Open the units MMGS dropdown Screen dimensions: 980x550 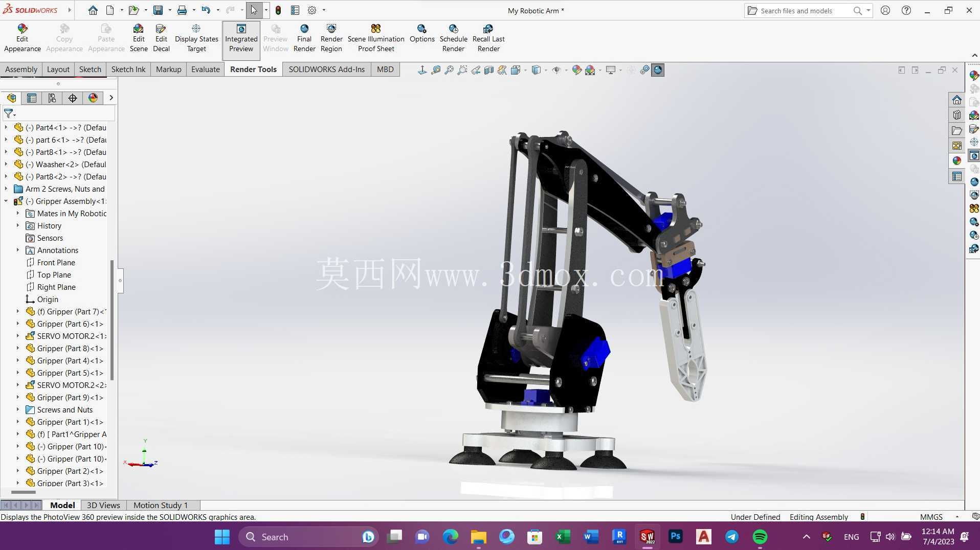[x=957, y=517]
